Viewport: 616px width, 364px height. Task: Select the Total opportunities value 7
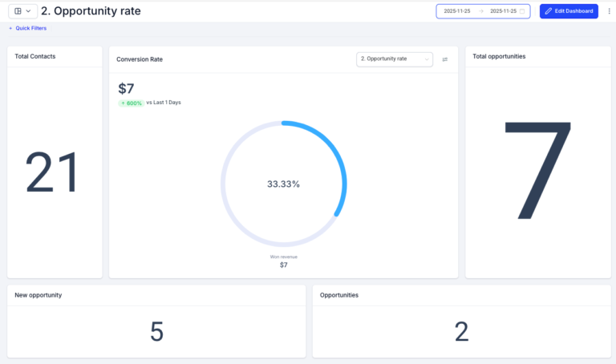coord(537,170)
